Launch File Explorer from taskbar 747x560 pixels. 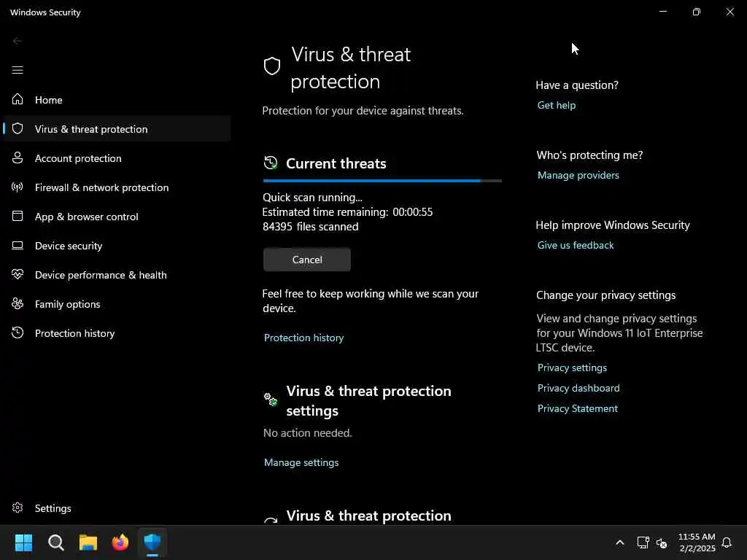88,542
